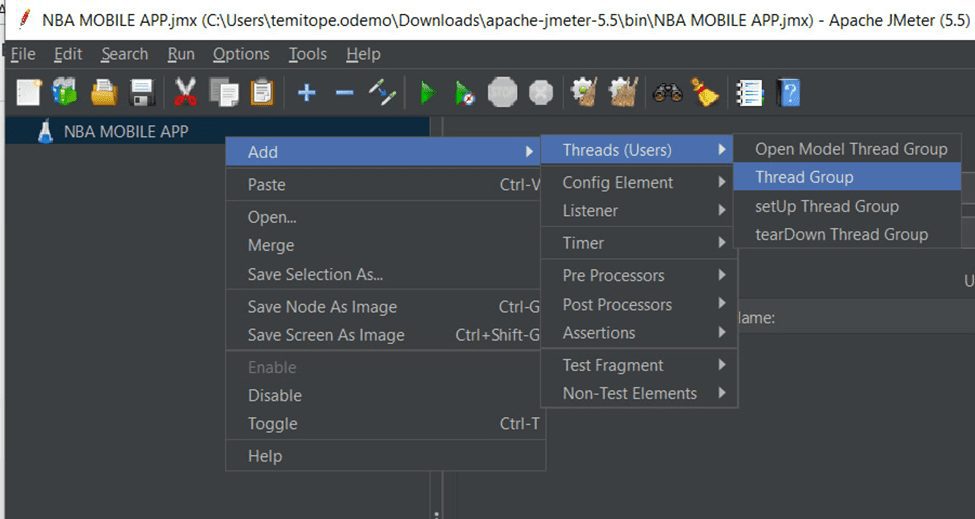The height and width of the screenshot is (519, 975).
Task: Choose Merge from context menu
Action: pyautogui.click(x=384, y=245)
